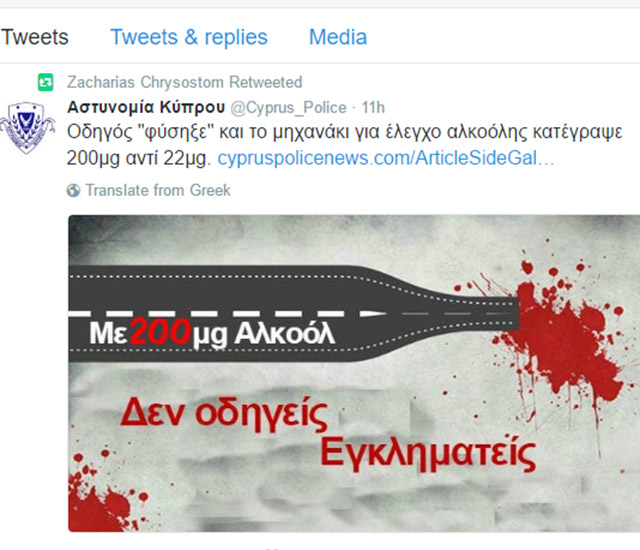Click the bottle road graphic

coord(293,314)
